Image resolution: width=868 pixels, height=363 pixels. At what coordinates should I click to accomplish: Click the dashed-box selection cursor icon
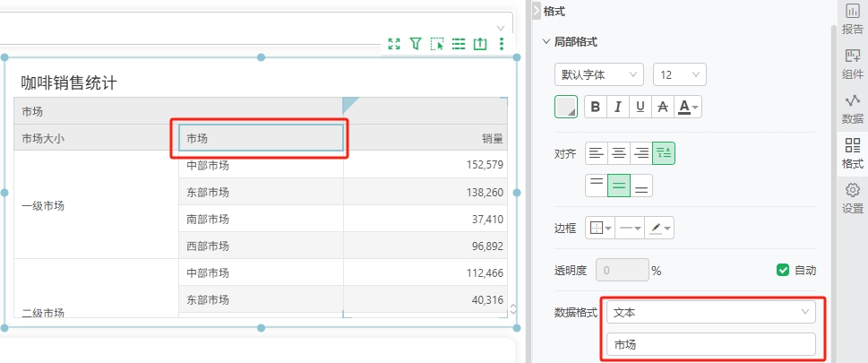point(437,43)
